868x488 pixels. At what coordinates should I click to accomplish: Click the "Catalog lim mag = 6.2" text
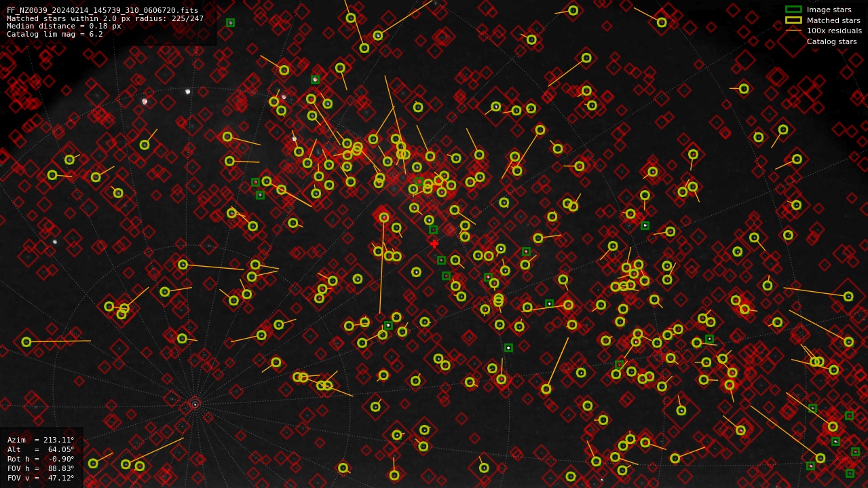(x=55, y=34)
